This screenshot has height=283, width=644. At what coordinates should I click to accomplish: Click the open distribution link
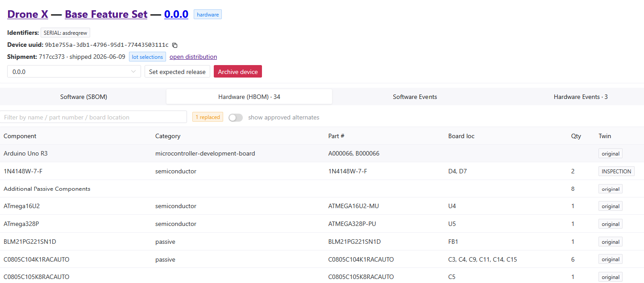[193, 57]
